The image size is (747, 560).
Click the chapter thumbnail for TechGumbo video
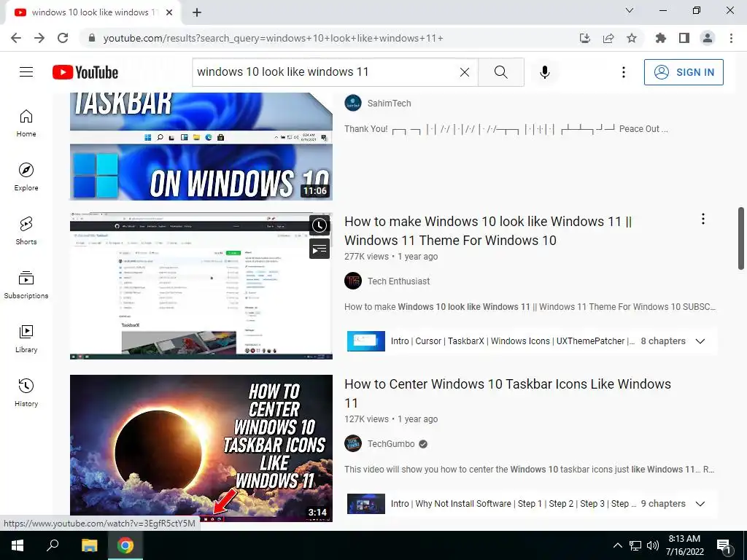(x=366, y=504)
